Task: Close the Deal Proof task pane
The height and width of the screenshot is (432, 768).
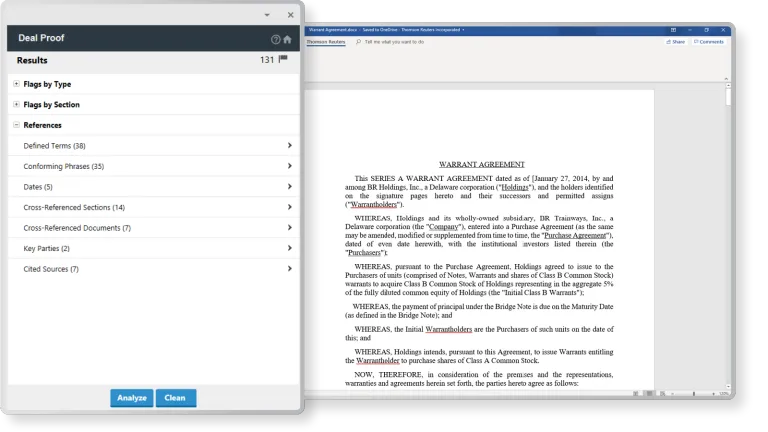Action: pyautogui.click(x=290, y=15)
